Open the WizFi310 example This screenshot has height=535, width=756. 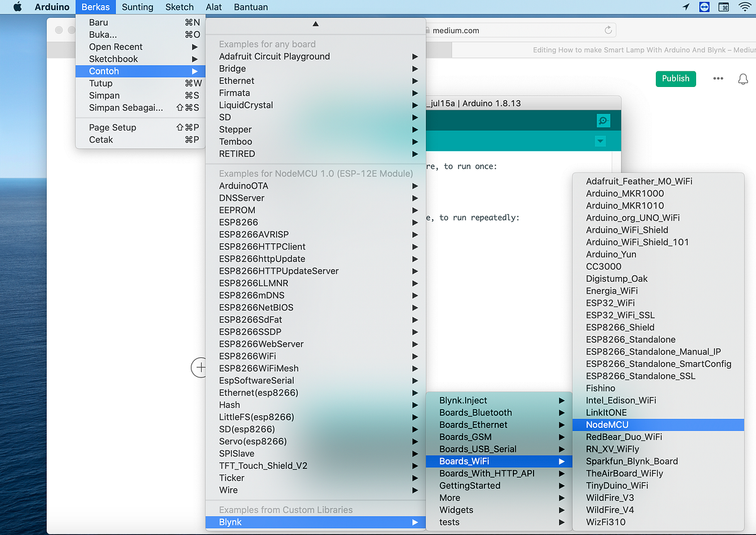[x=658, y=522]
